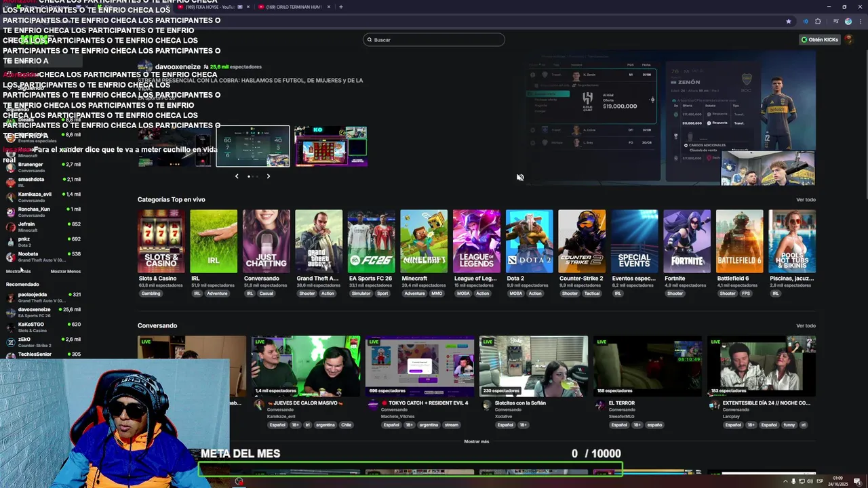Bookmark this page with the star icon
Viewport: 868px width, 488px height.
pos(788,21)
